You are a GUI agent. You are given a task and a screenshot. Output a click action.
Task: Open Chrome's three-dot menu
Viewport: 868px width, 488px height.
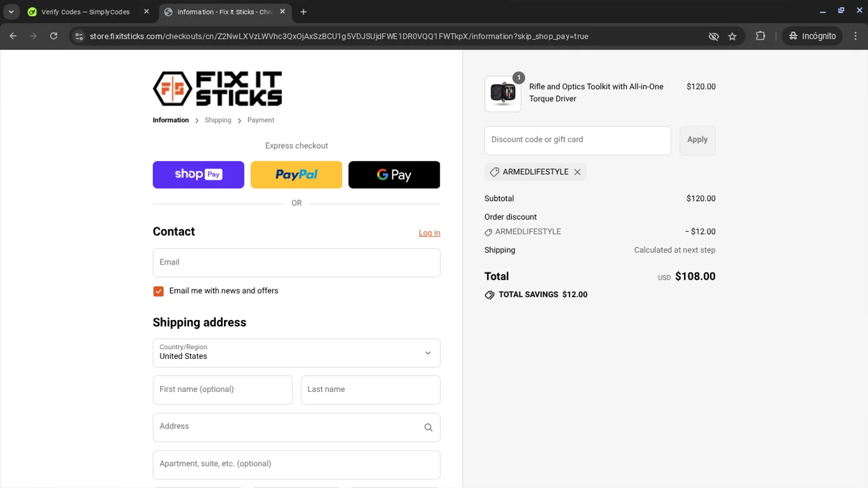tap(855, 36)
